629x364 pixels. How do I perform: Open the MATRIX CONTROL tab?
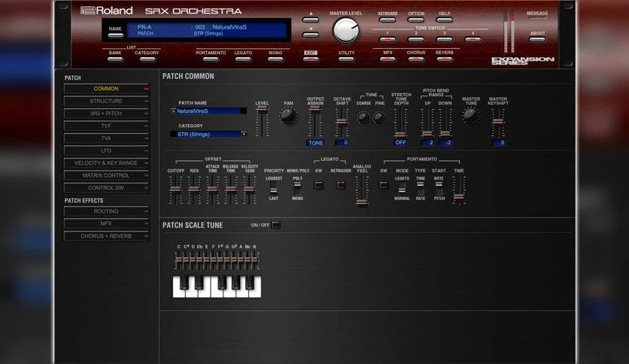[106, 175]
